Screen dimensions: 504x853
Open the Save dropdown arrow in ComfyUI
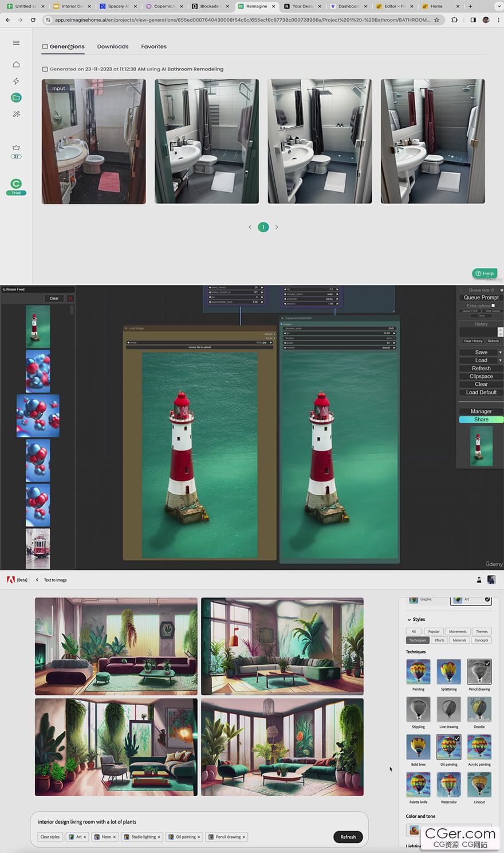(x=501, y=353)
